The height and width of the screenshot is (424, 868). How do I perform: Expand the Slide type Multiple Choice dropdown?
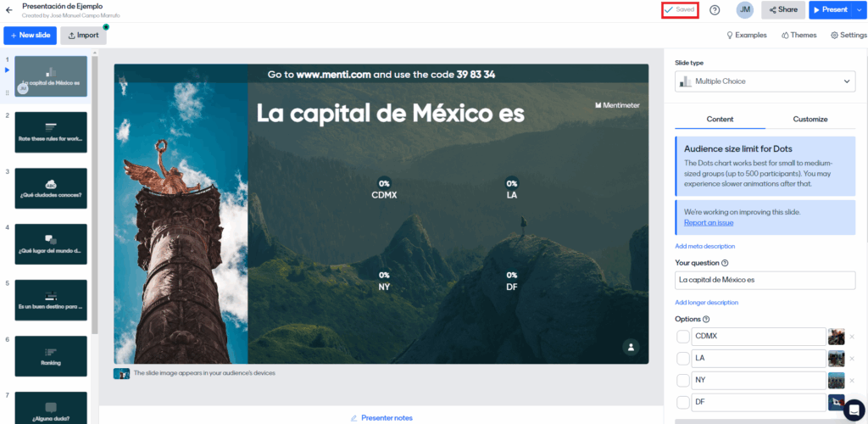tap(765, 81)
